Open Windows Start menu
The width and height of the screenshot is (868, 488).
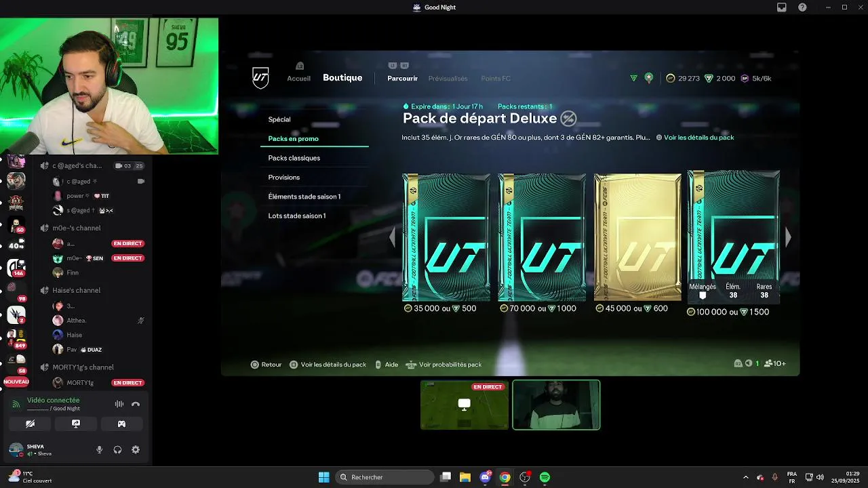(323, 477)
